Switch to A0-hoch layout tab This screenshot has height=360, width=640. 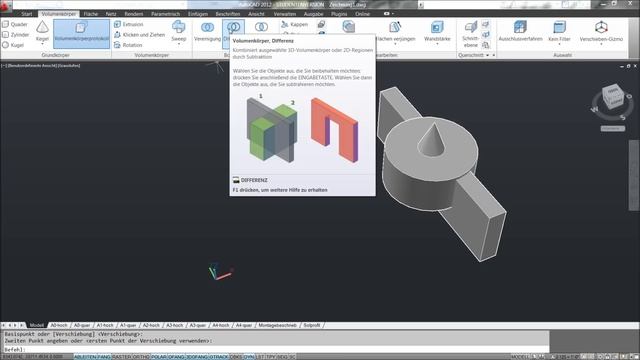click(59, 325)
